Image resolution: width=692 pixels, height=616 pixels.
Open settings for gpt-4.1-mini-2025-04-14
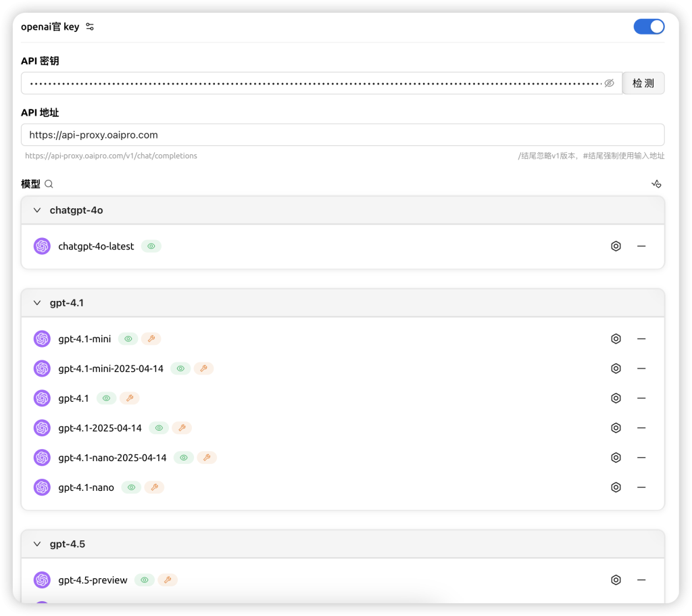(616, 369)
